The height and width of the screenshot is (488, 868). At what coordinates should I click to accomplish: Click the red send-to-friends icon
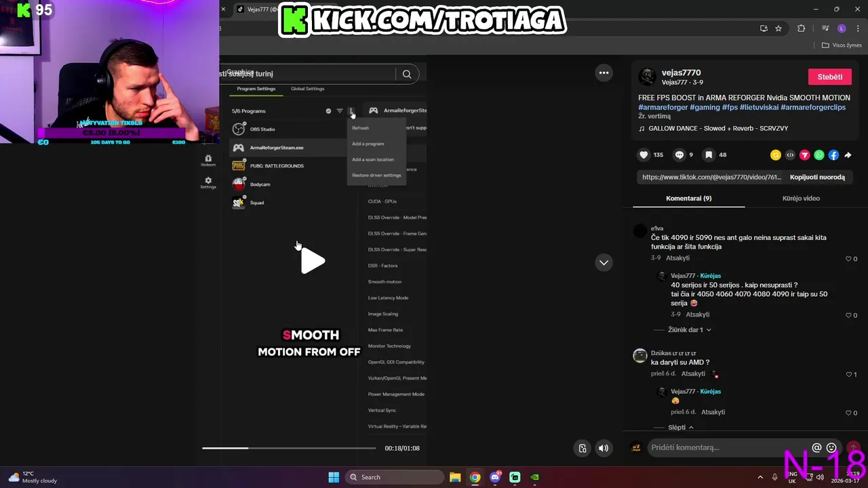[x=804, y=155]
